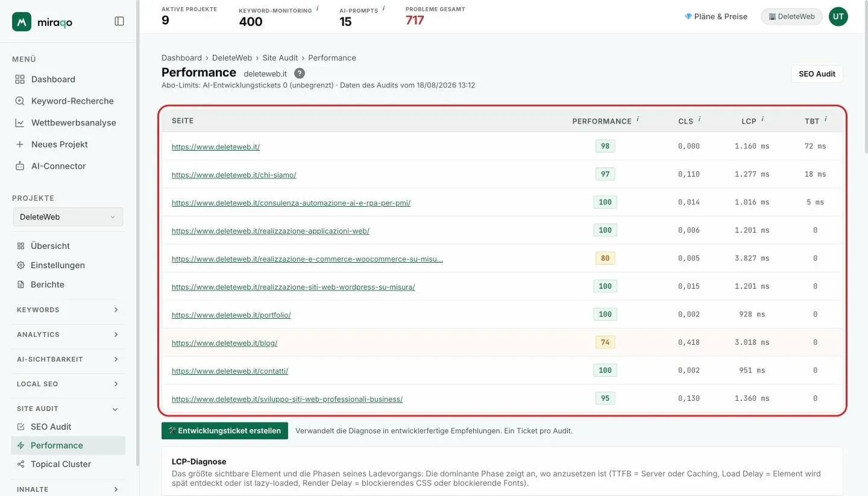Viewport: 868px width, 496px height.
Task: Select Performance in the sidebar
Action: [68, 445]
